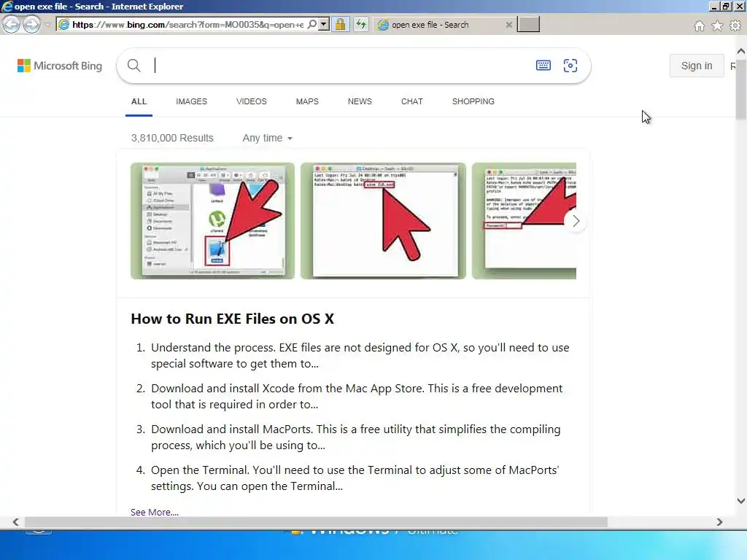Image resolution: width=747 pixels, height=560 pixels.
Task: Switch to the ALL results tab
Action: click(x=139, y=101)
